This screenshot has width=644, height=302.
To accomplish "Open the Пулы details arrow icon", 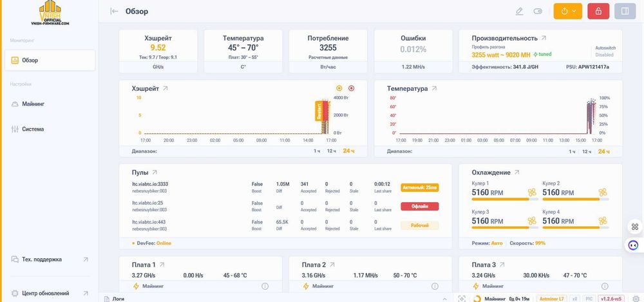I will pos(155,173).
